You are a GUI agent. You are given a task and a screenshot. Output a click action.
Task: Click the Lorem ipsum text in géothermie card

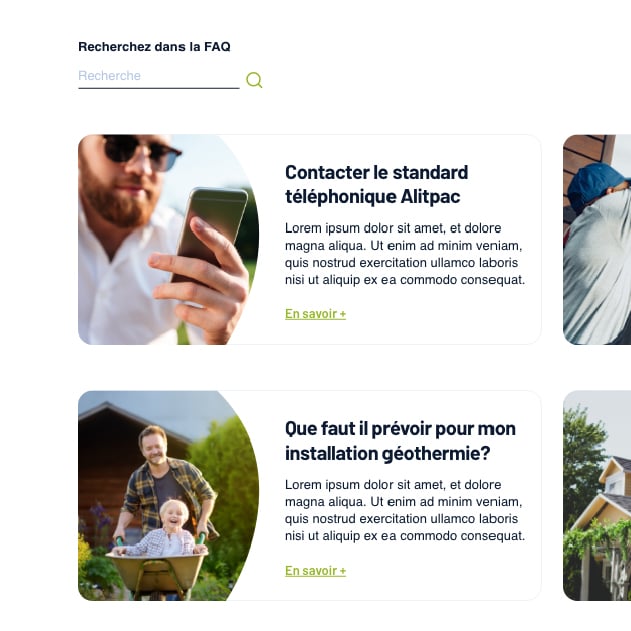pyautogui.click(x=405, y=510)
